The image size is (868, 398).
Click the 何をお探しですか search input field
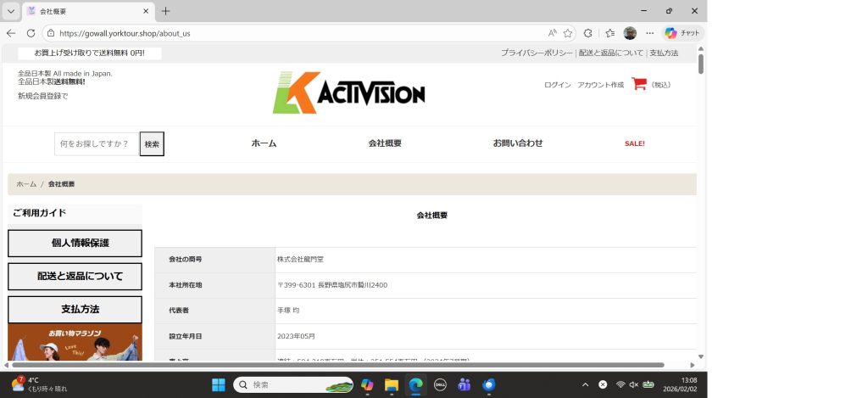96,144
